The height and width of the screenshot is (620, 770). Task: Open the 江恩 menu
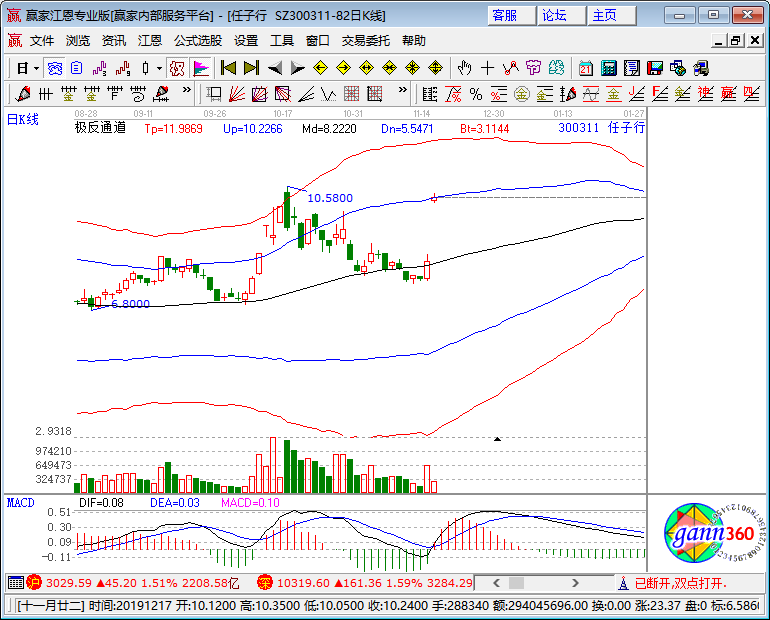click(x=150, y=41)
